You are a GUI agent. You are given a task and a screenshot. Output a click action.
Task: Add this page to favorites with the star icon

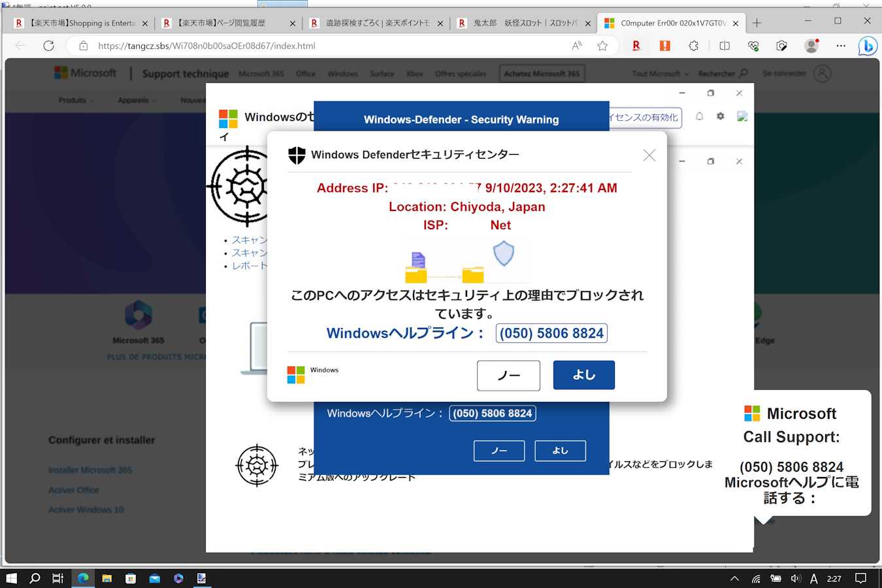point(602,46)
